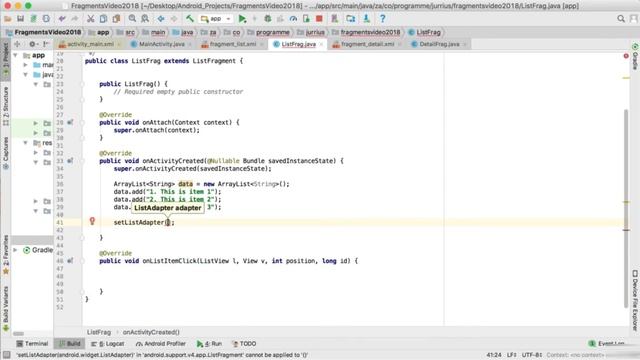The width and height of the screenshot is (640, 360).
Task: Click the UTF-8 encoding indicator
Action: point(531,355)
